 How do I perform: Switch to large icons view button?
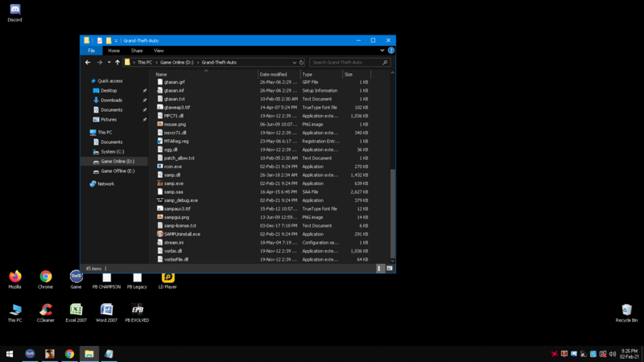point(390,269)
